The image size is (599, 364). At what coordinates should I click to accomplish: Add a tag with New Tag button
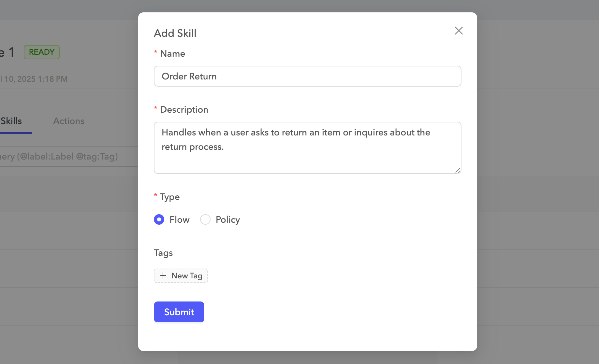tap(181, 276)
